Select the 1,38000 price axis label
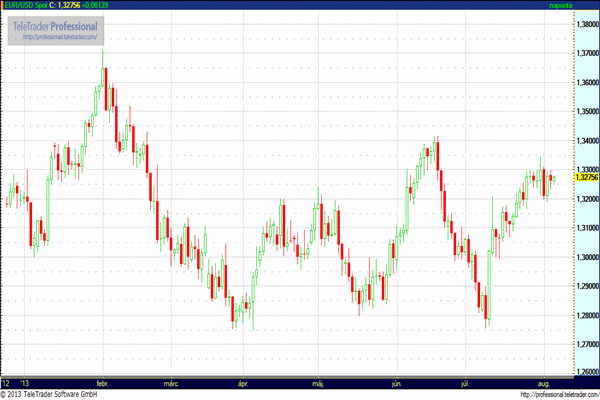This screenshot has height=400, width=600. coord(588,24)
